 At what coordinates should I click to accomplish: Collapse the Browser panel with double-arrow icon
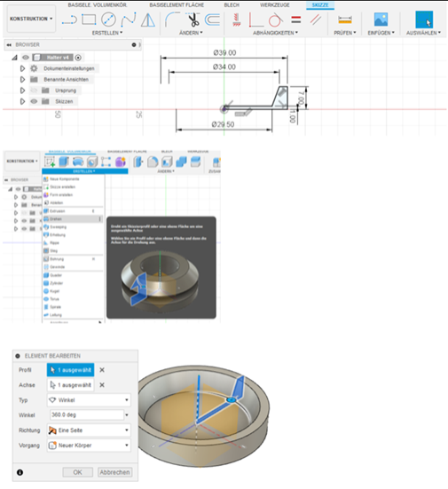click(x=9, y=45)
